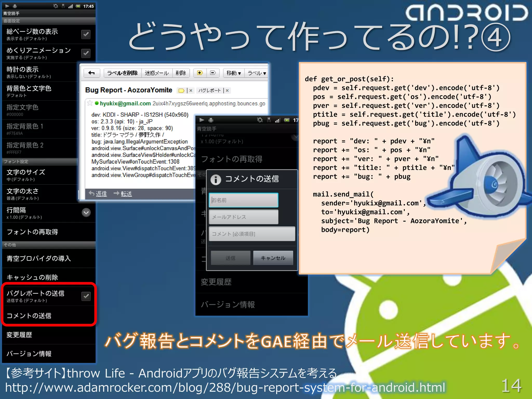Open 背景色と文字色 setting

40,91
